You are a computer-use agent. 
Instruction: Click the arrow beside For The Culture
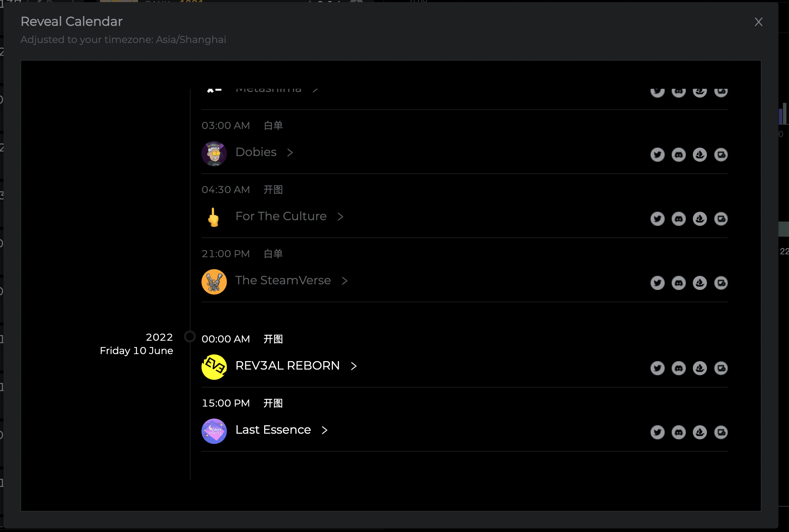(340, 217)
